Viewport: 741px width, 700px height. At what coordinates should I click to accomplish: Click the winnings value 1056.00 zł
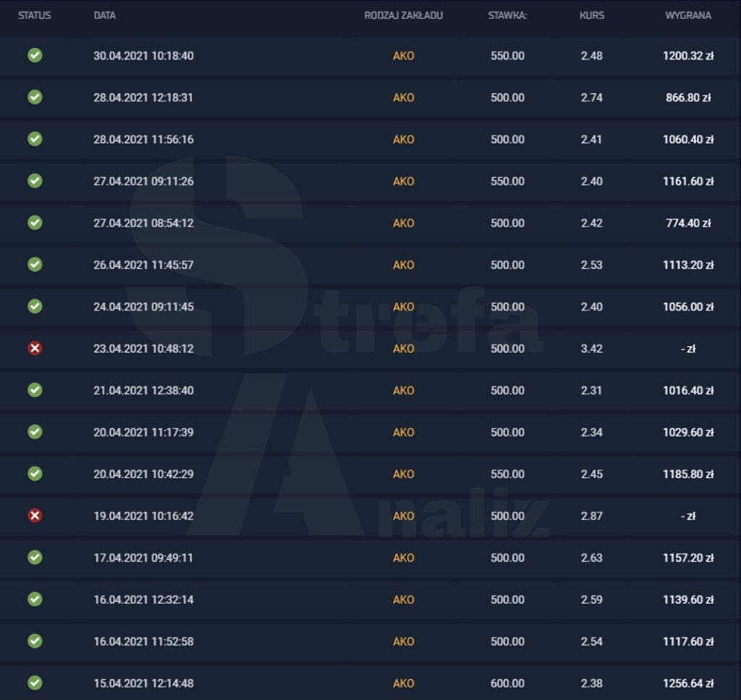688,307
